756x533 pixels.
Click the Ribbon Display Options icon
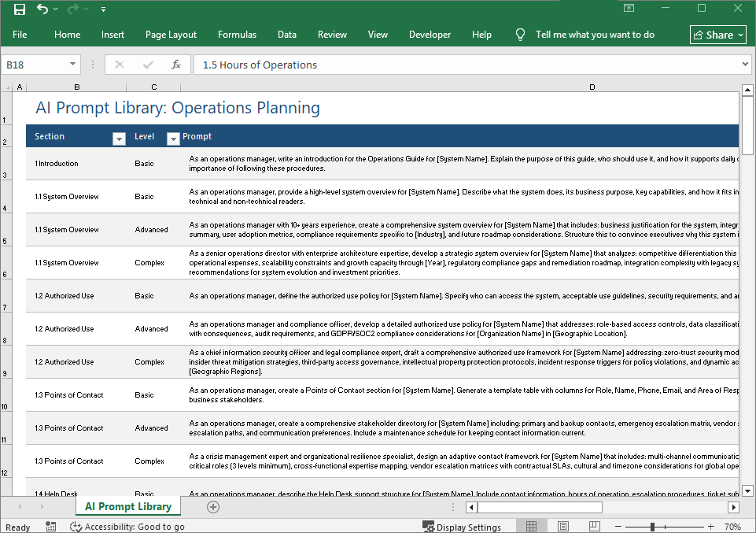point(629,8)
